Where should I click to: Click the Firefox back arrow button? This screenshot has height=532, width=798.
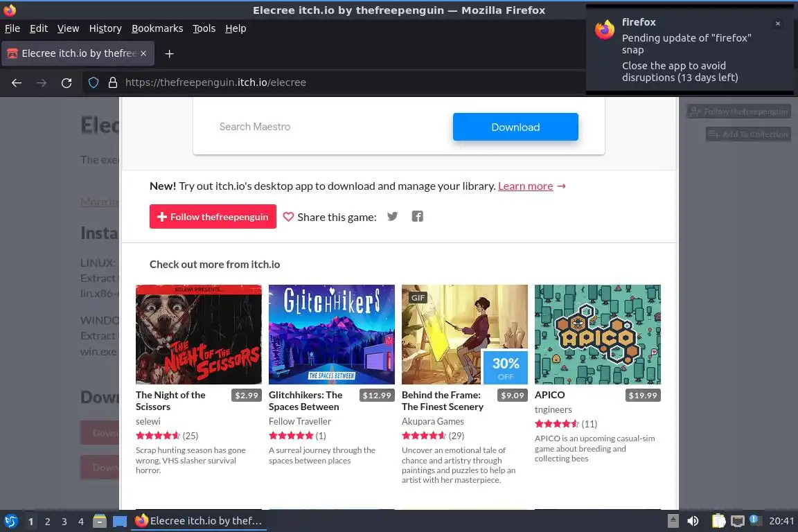point(17,82)
